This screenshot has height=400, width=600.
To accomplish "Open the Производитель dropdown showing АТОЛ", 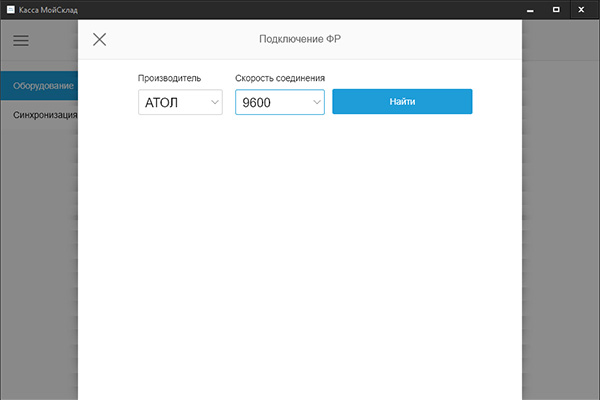I will (x=180, y=102).
